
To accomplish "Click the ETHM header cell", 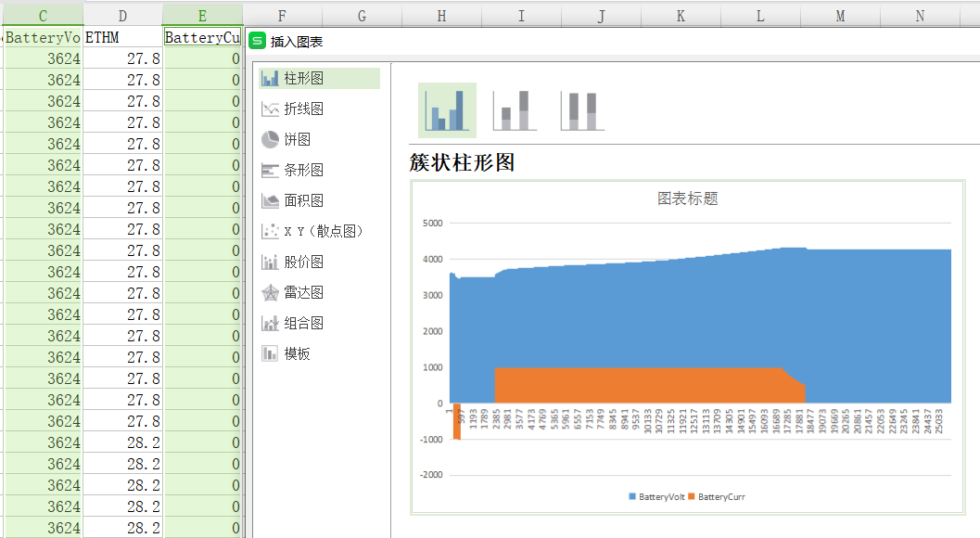I will [x=122, y=37].
